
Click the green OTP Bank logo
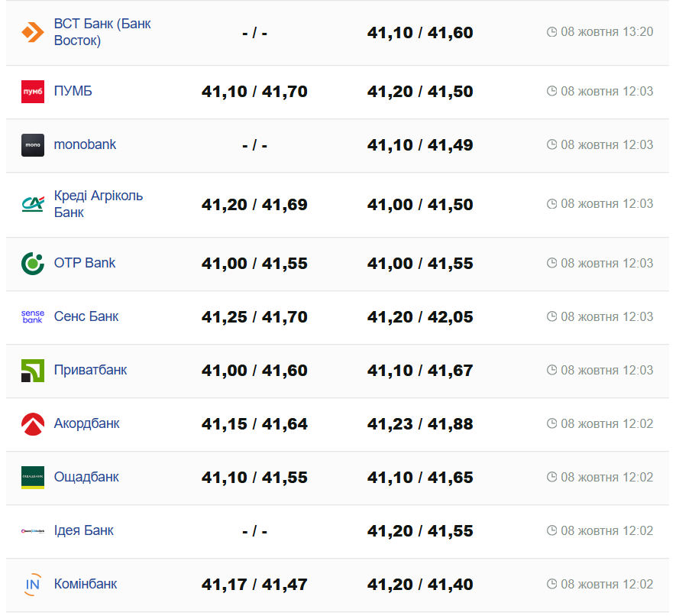point(33,264)
